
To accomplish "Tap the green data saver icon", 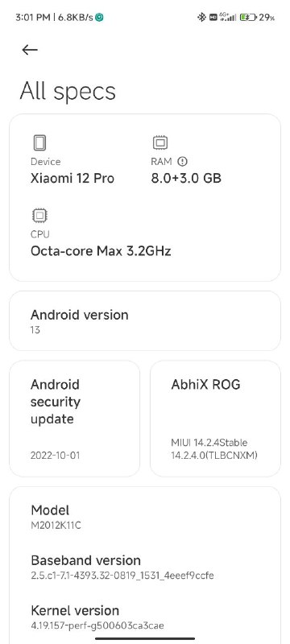I will (x=99, y=17).
